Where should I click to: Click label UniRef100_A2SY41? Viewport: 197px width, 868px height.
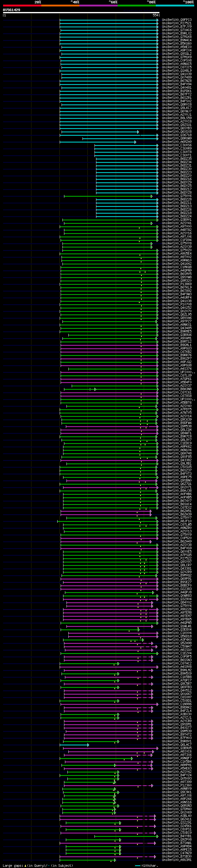177,223
